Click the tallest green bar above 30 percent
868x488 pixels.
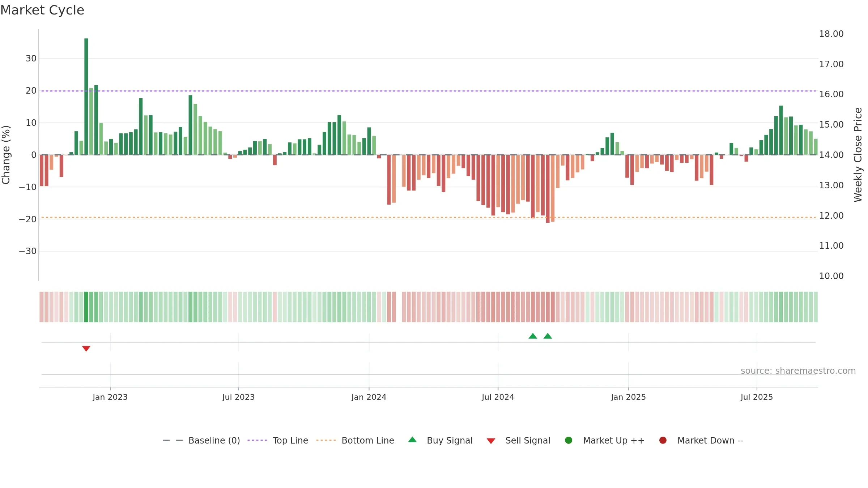coord(86,97)
